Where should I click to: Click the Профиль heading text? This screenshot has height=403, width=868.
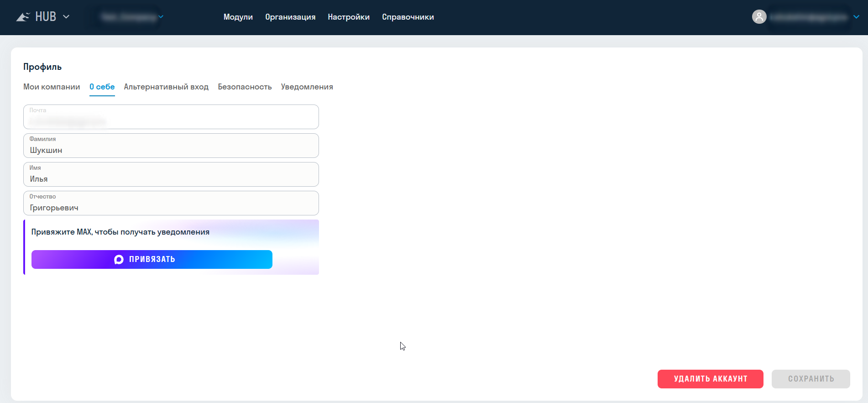(x=42, y=67)
